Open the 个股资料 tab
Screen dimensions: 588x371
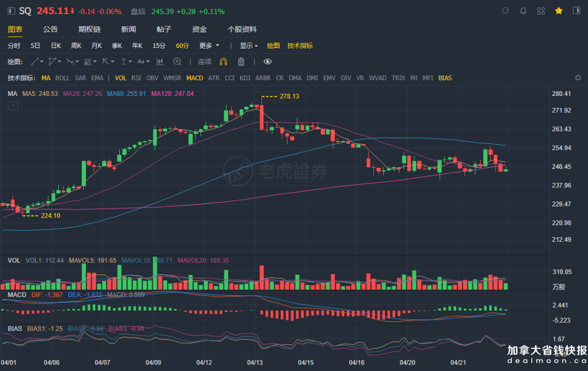point(242,29)
